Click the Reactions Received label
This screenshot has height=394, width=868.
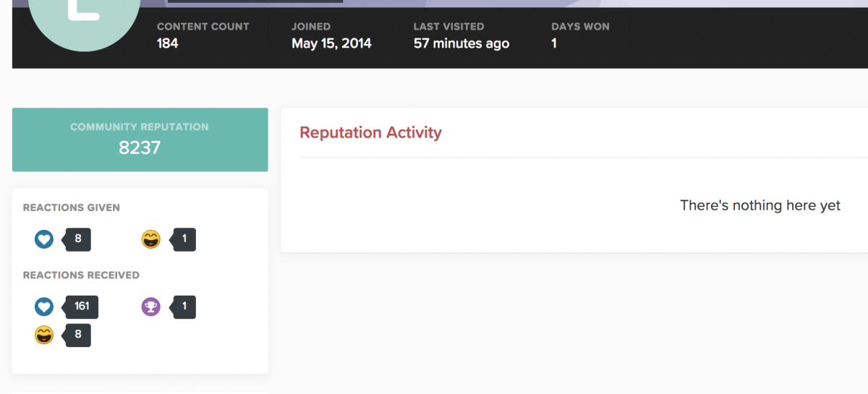click(81, 275)
